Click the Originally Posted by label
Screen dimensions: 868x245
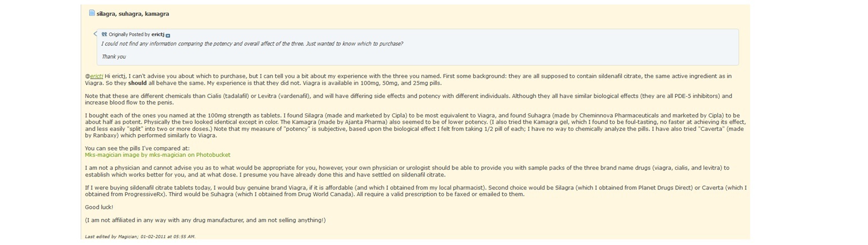[129, 34]
